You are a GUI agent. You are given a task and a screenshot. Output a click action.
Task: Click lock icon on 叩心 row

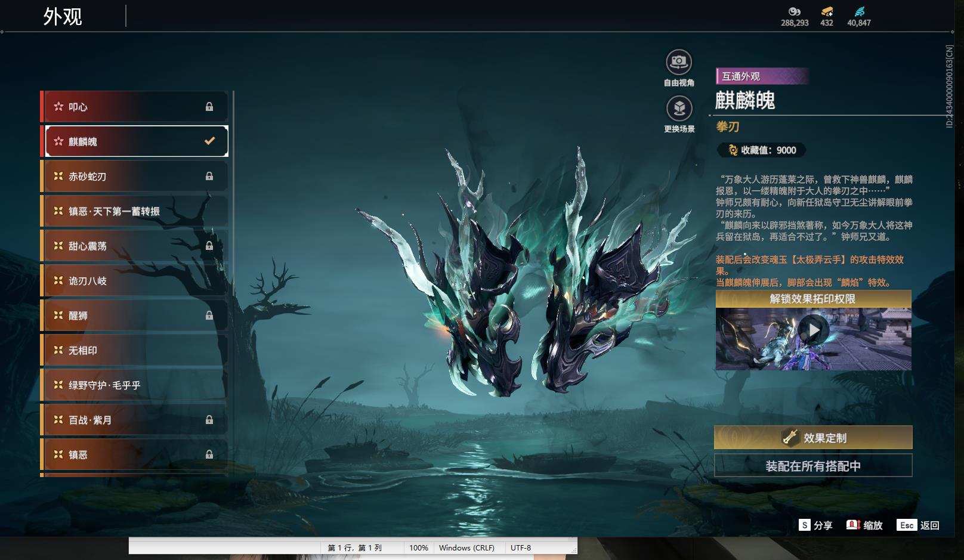click(209, 107)
